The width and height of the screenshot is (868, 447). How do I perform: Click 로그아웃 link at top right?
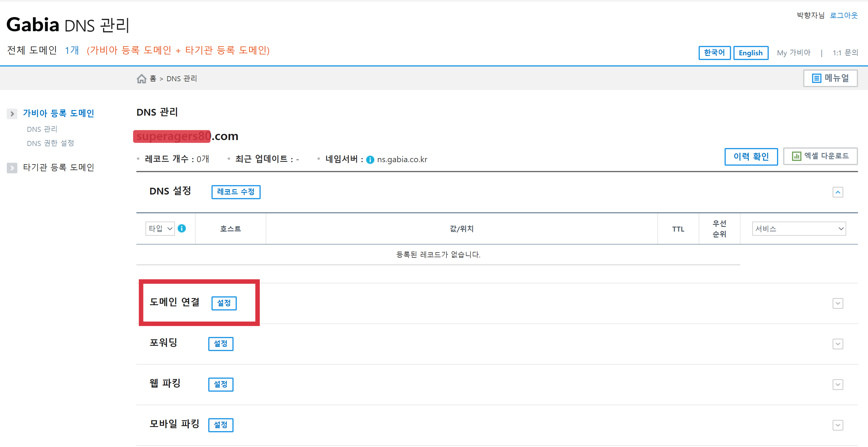point(843,16)
